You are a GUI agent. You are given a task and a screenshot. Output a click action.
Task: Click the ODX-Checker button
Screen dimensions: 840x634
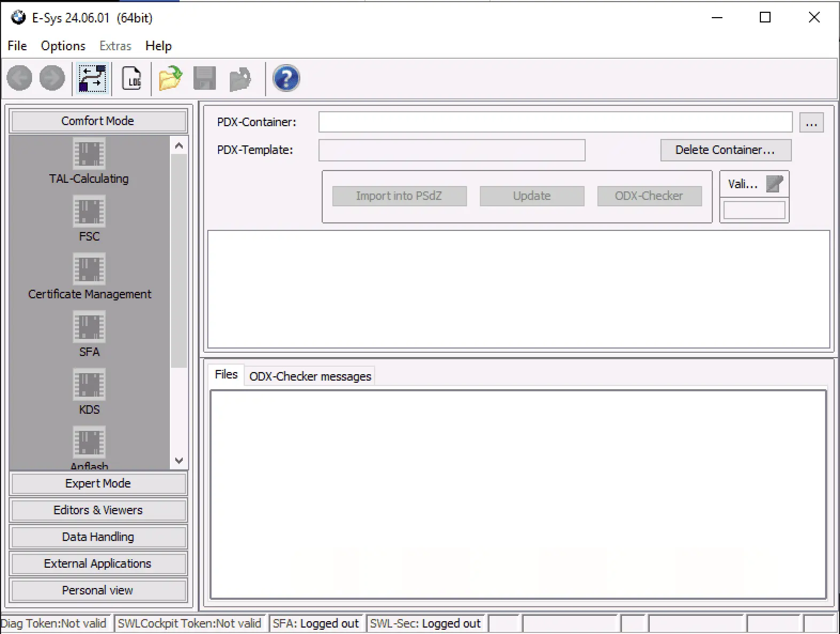tap(649, 196)
